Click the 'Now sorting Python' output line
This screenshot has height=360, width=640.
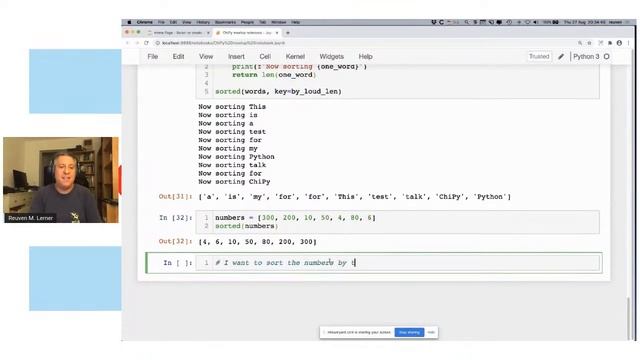coord(236,157)
